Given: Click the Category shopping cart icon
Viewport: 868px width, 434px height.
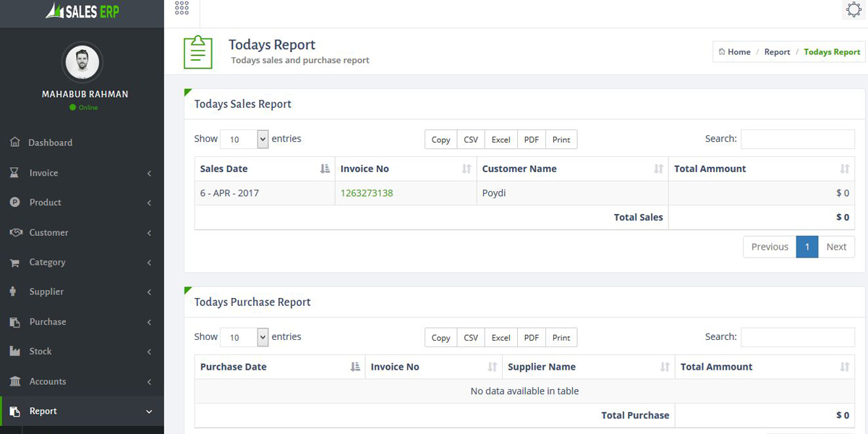Looking at the screenshot, I should click(x=14, y=263).
